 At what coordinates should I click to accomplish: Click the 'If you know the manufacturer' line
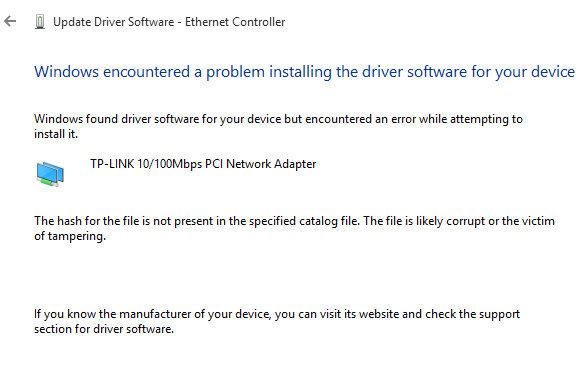(x=277, y=314)
